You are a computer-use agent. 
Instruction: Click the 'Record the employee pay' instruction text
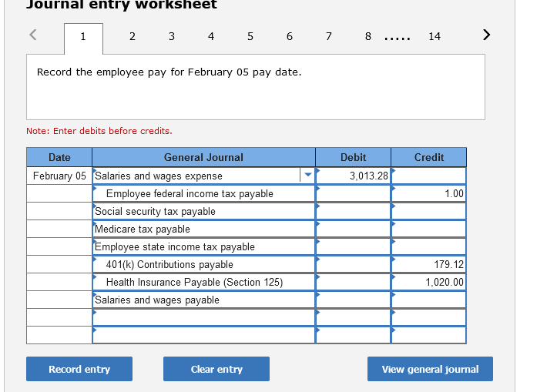169,72
